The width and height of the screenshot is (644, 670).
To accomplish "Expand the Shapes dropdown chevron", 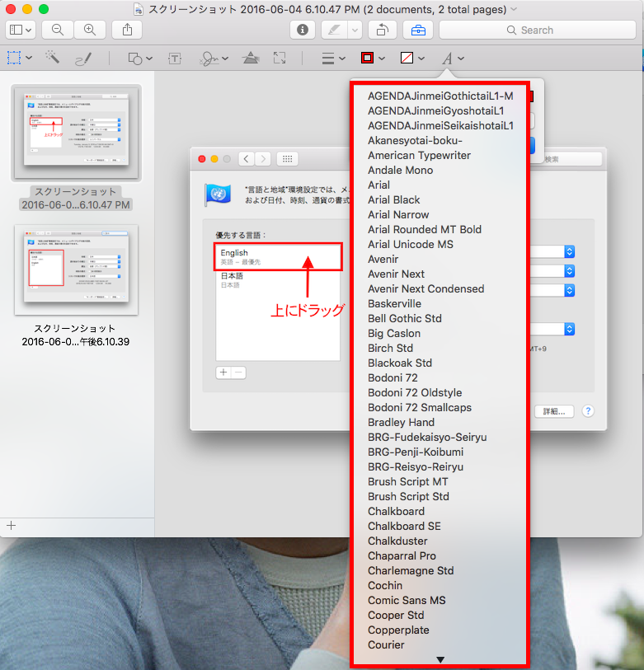I will pyautogui.click(x=149, y=59).
